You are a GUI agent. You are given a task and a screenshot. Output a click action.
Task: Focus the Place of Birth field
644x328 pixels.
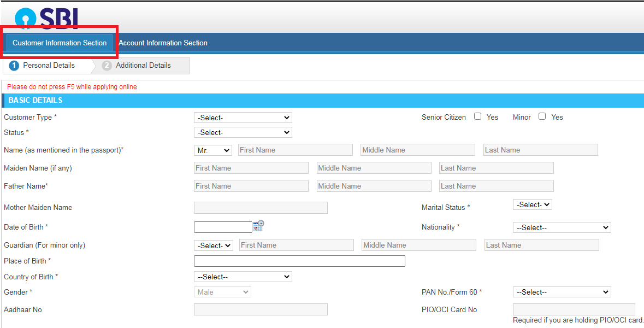tap(299, 261)
